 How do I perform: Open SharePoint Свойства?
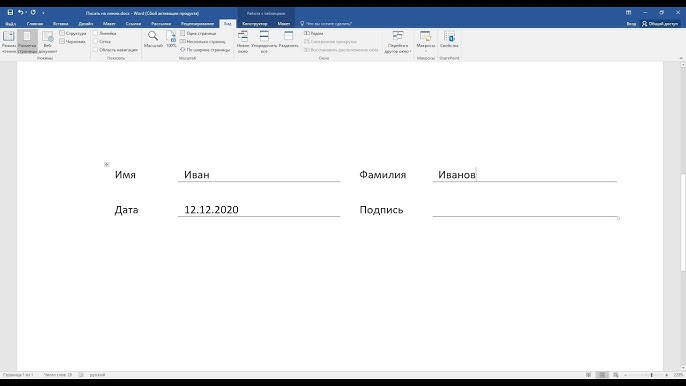click(449, 39)
